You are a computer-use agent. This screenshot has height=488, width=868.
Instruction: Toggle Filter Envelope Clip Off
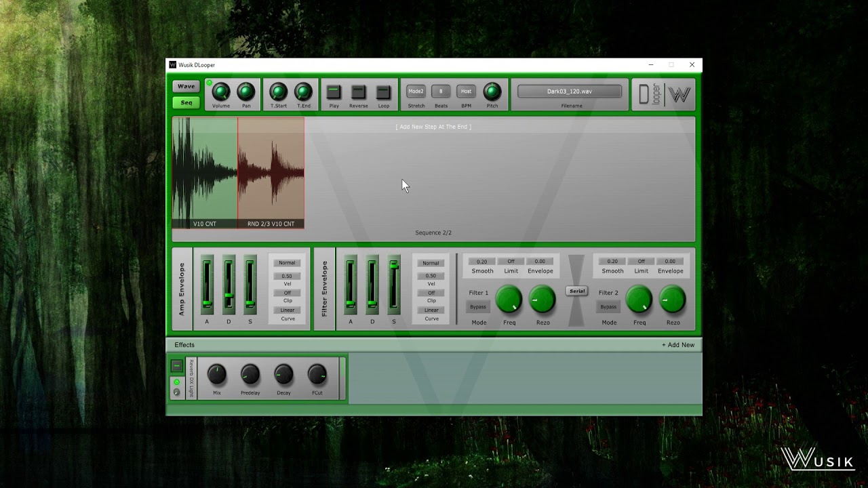pyautogui.click(x=431, y=293)
